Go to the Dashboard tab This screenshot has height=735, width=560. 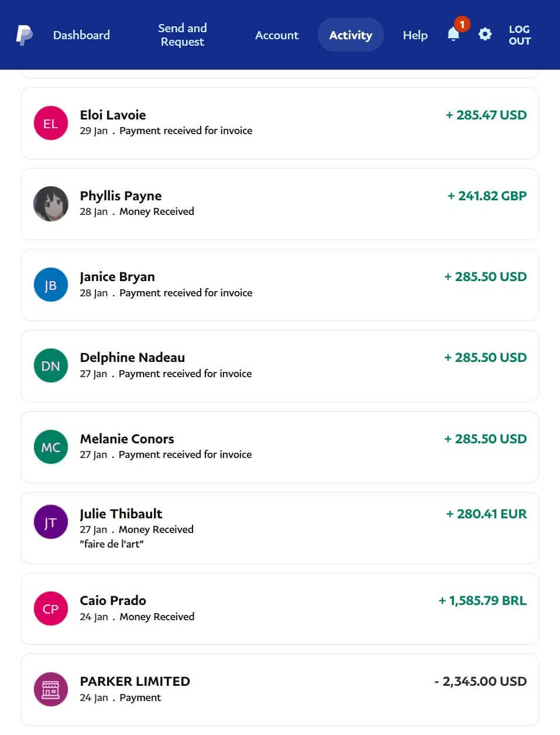click(x=81, y=35)
